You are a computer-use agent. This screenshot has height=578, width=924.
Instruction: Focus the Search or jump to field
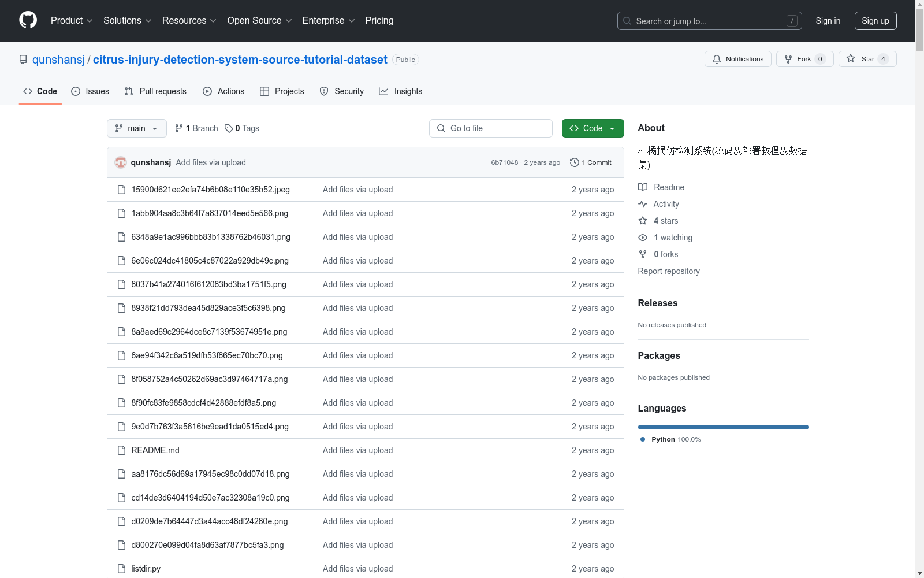pyautogui.click(x=710, y=21)
